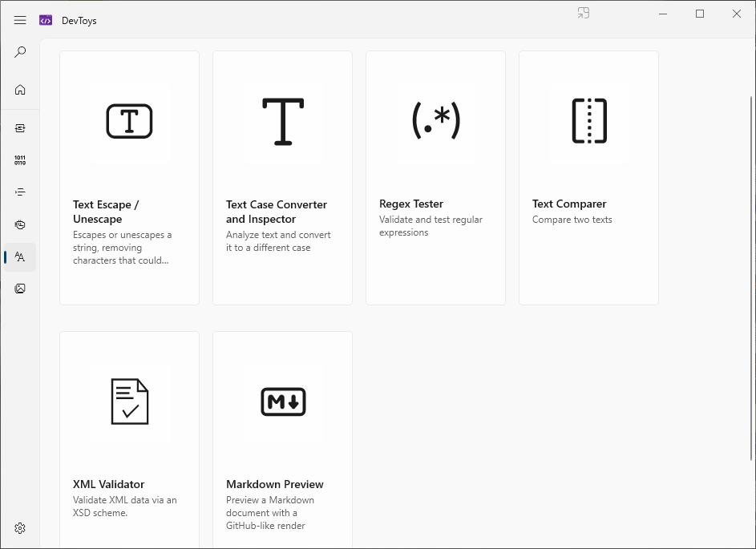Click 'Validate and test regular expressions' text
The image size is (756, 549).
[431, 225]
